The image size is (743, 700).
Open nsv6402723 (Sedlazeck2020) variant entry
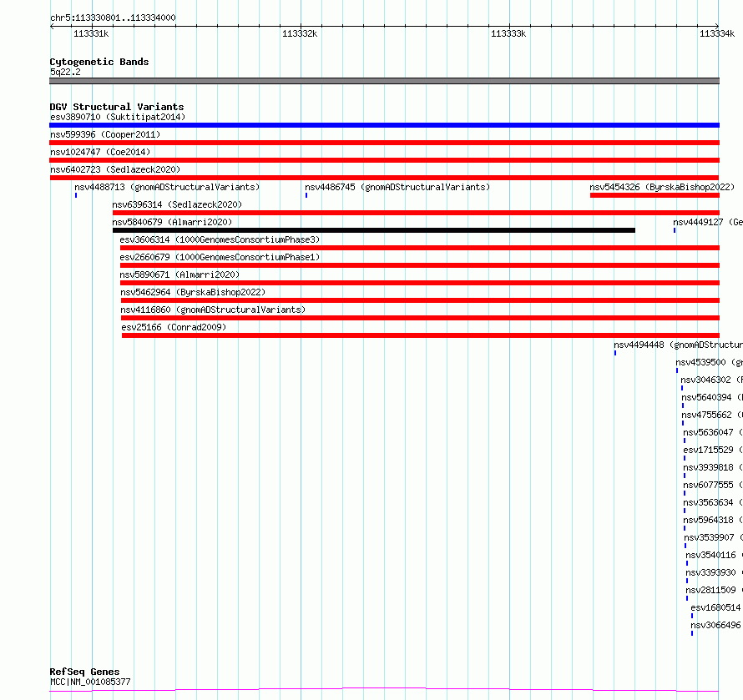[115, 169]
